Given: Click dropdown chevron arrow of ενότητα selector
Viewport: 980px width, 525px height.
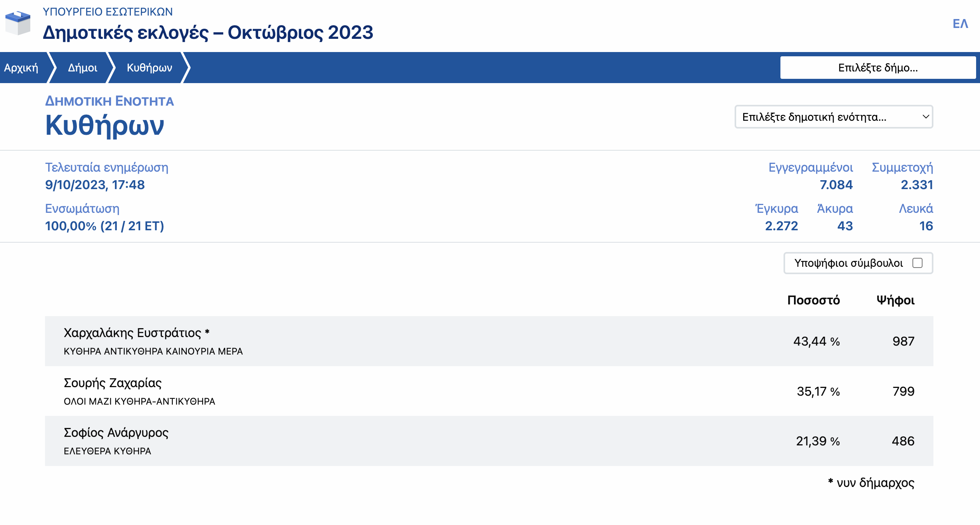Looking at the screenshot, I should (926, 117).
